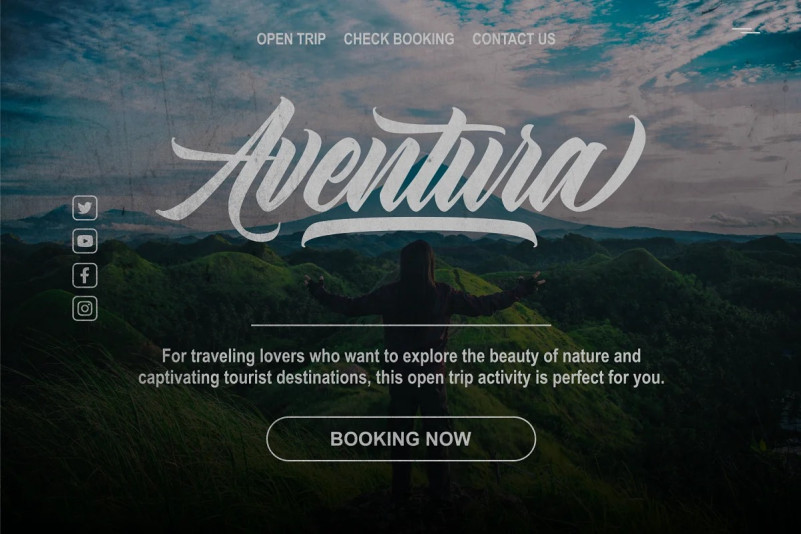Expand the hamburger menu icon
801x534 pixels.
746,31
